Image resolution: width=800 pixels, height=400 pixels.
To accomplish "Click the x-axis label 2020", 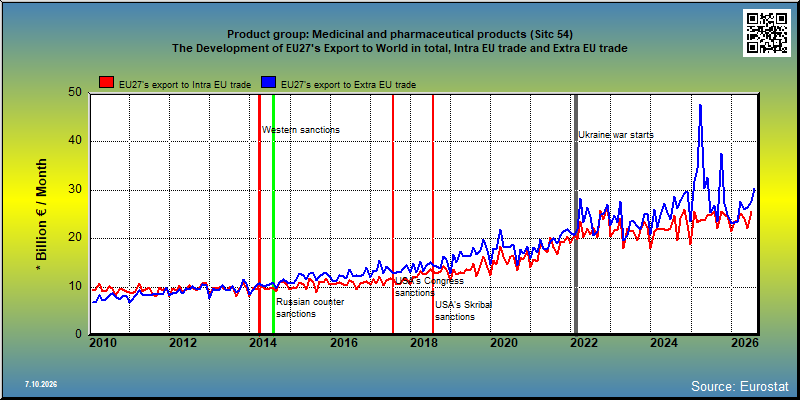I will (x=504, y=343).
